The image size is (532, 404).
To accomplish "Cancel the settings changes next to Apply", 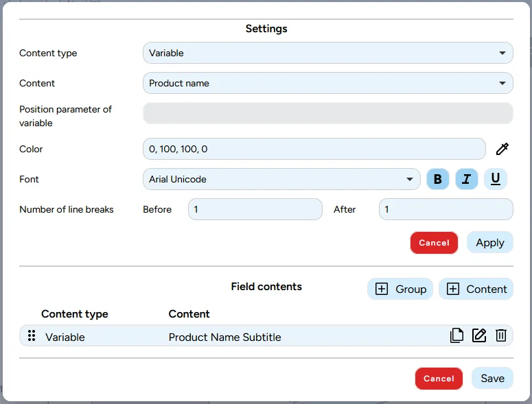I will 434,243.
